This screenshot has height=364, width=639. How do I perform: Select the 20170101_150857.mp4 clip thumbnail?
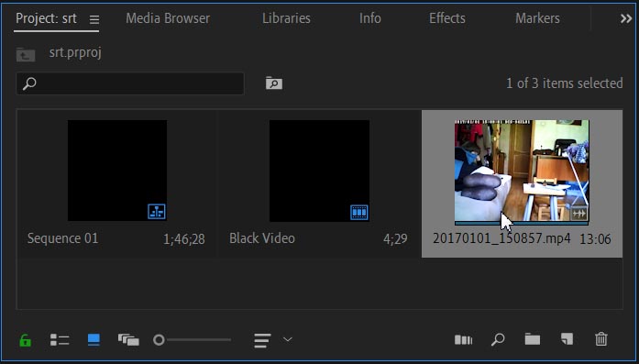click(x=522, y=171)
